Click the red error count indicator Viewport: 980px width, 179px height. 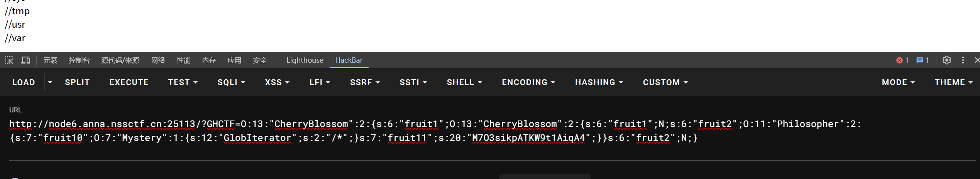[902, 60]
